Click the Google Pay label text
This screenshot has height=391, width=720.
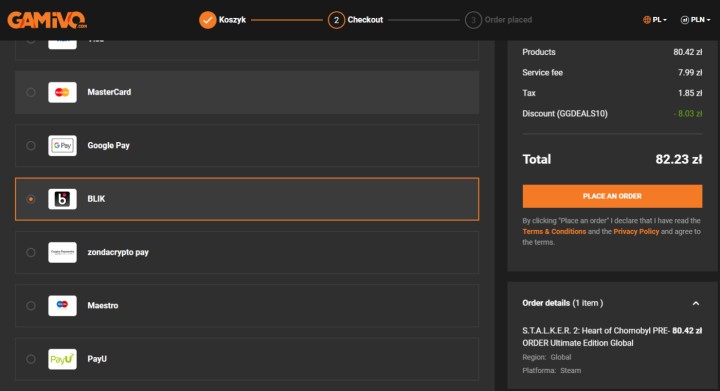point(108,145)
